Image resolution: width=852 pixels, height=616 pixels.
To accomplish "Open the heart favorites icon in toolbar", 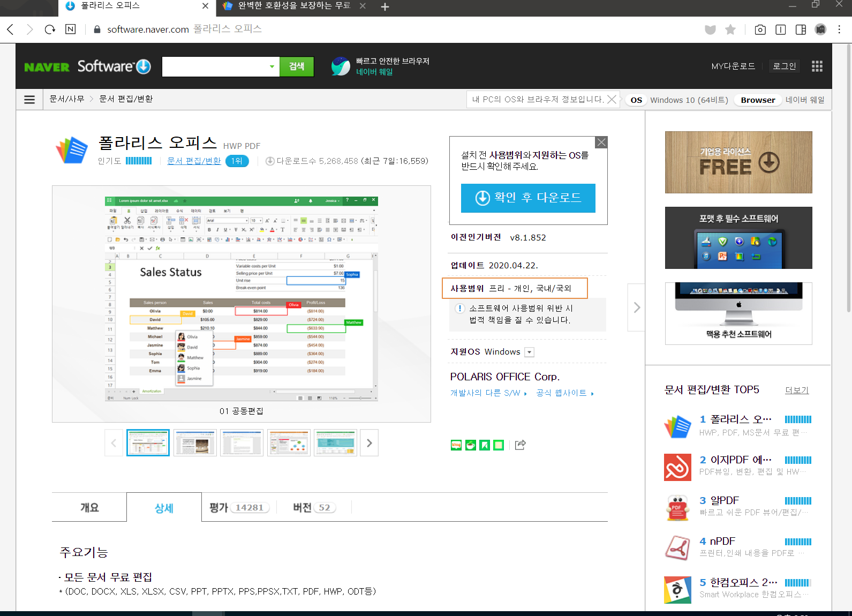I will coord(710,29).
